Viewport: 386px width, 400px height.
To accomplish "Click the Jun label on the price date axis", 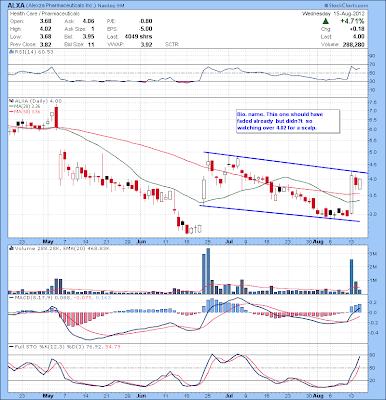I will [x=142, y=241].
